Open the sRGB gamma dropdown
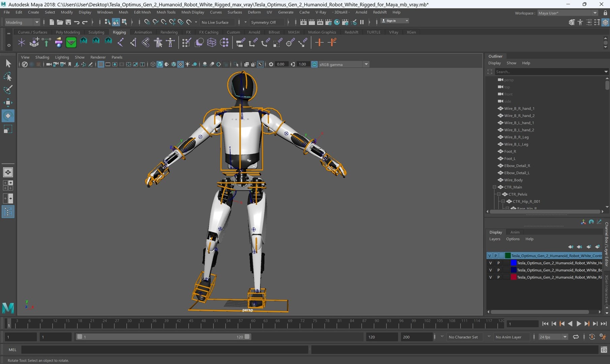This screenshot has height=364, width=610. [x=343, y=64]
